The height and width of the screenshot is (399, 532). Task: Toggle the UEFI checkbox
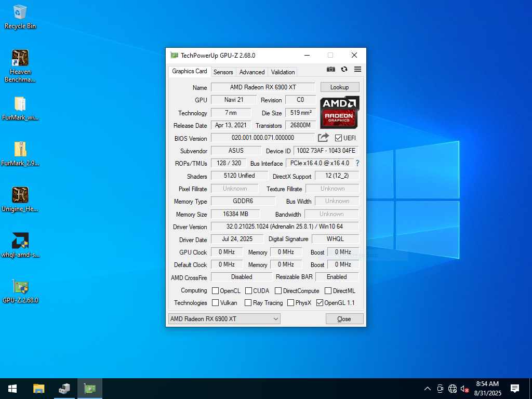tap(338, 138)
